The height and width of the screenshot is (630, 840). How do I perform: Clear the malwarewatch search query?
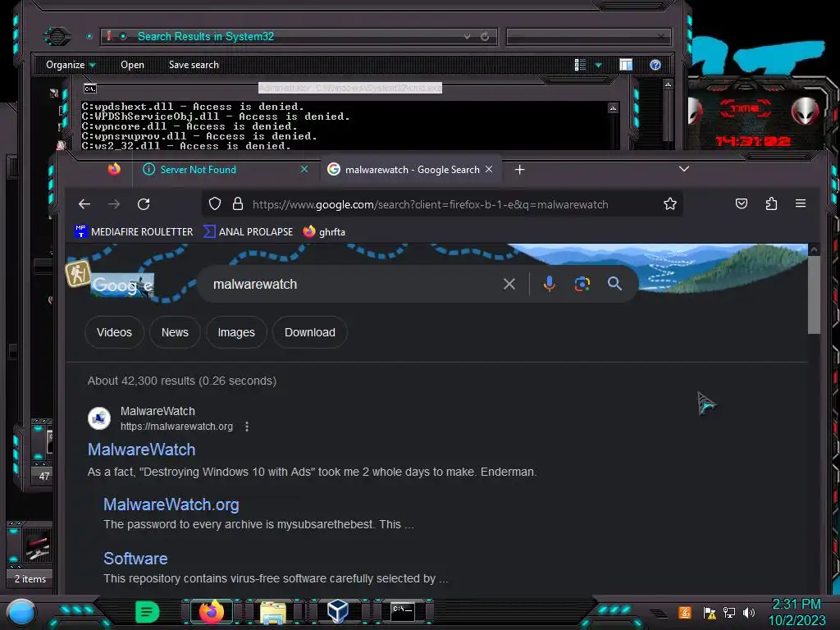(509, 284)
